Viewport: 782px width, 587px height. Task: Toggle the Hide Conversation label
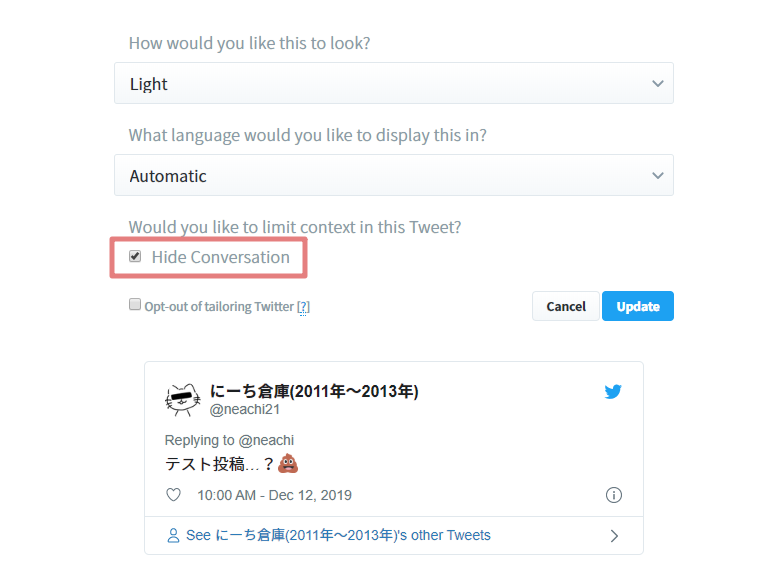pos(220,257)
